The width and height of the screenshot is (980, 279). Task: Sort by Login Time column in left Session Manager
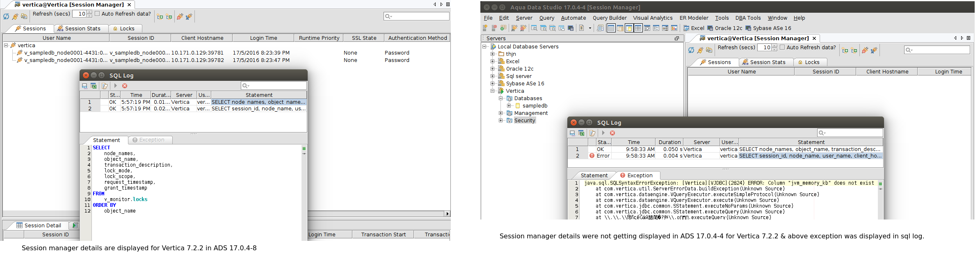[x=263, y=38]
